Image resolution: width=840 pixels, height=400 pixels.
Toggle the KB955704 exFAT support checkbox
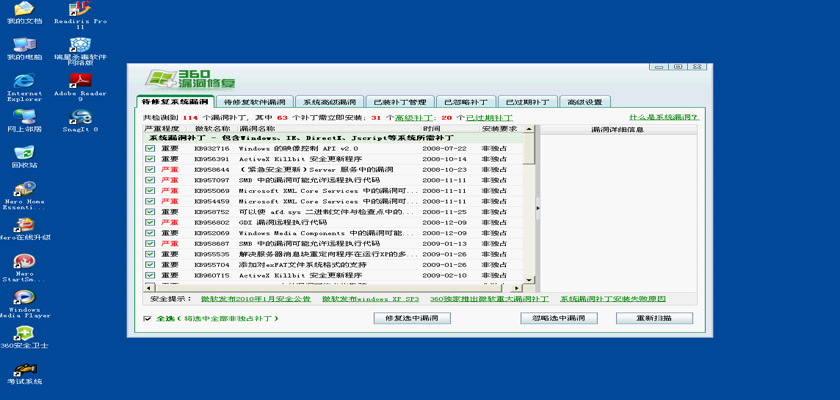tap(150, 265)
